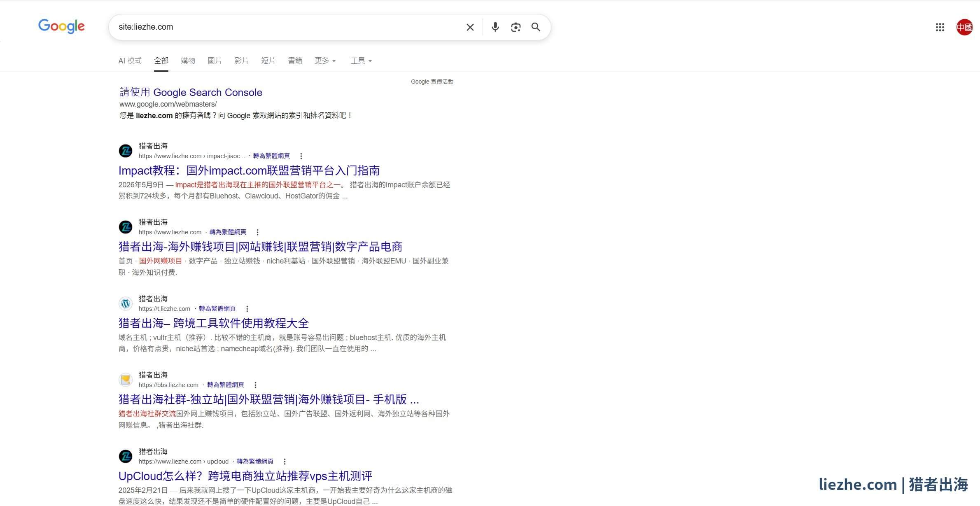980x506 pixels.
Task: Switch to the 書籍 tab
Action: [295, 61]
